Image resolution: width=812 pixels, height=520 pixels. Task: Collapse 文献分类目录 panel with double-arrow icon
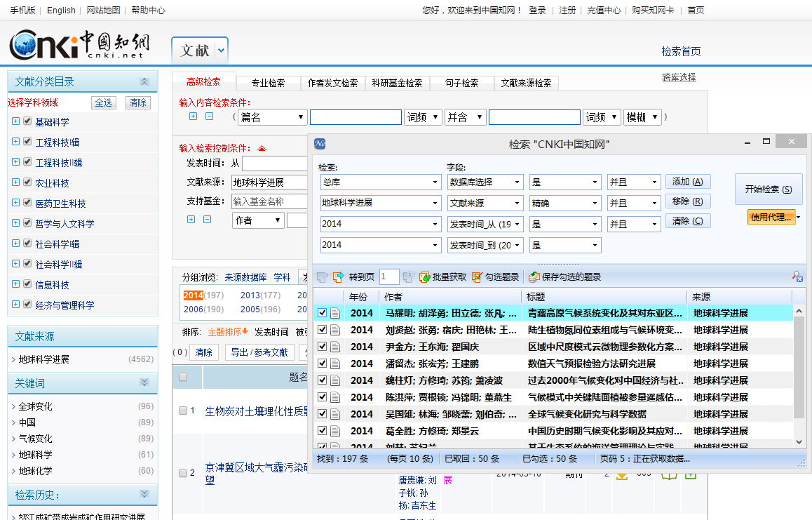[144, 81]
